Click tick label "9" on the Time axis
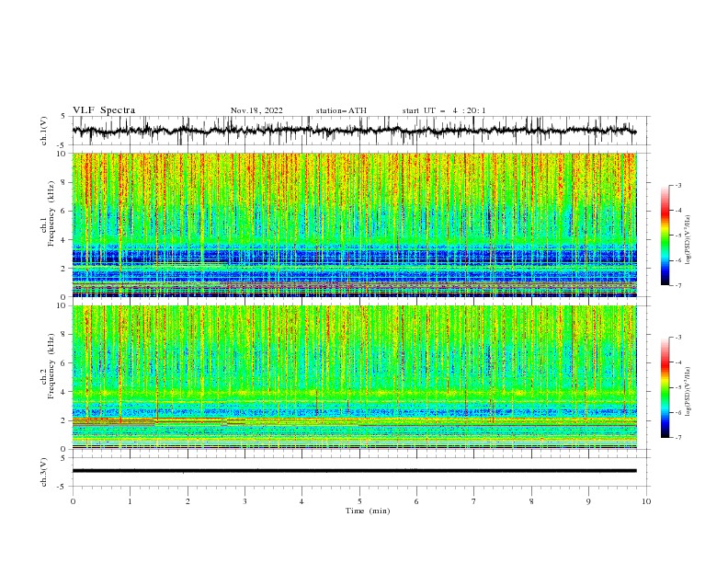 588,501
